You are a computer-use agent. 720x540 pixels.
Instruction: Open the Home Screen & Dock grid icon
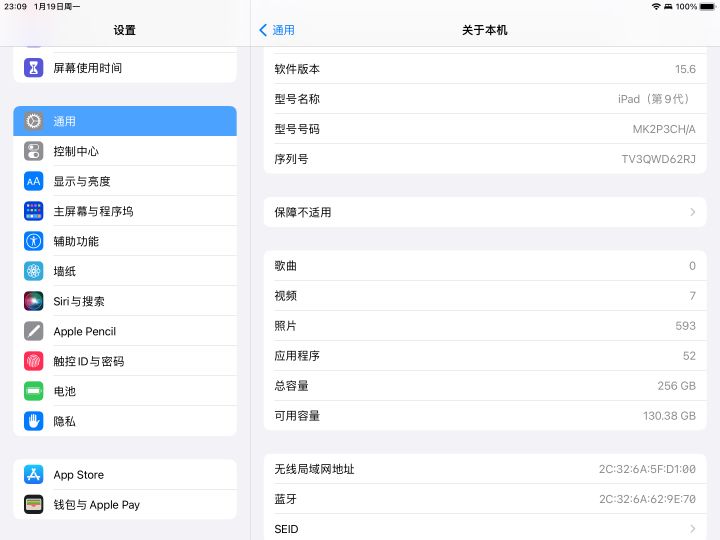[34, 211]
